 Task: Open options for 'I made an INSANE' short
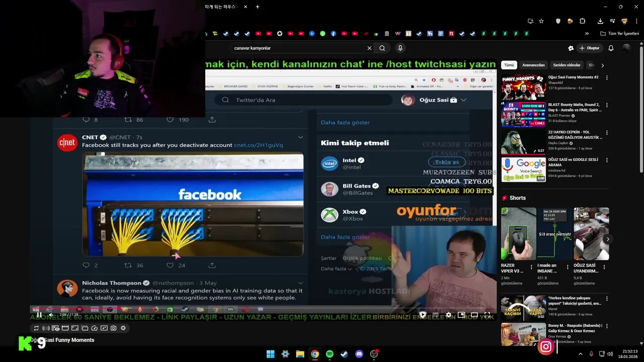tap(568, 267)
